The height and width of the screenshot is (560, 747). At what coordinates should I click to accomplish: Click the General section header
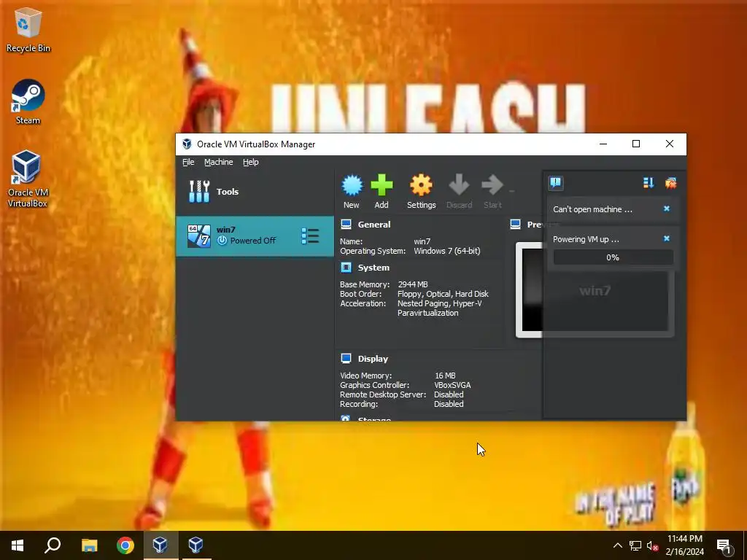[x=374, y=225]
